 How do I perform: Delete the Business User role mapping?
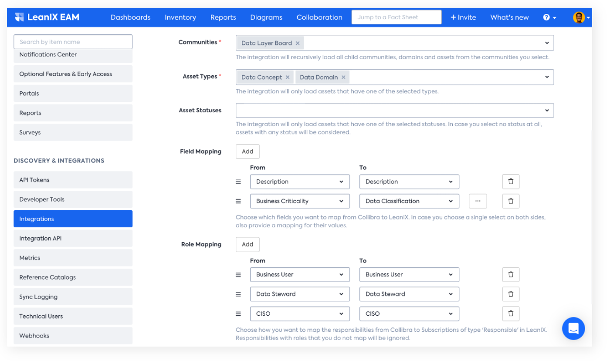coord(511,275)
